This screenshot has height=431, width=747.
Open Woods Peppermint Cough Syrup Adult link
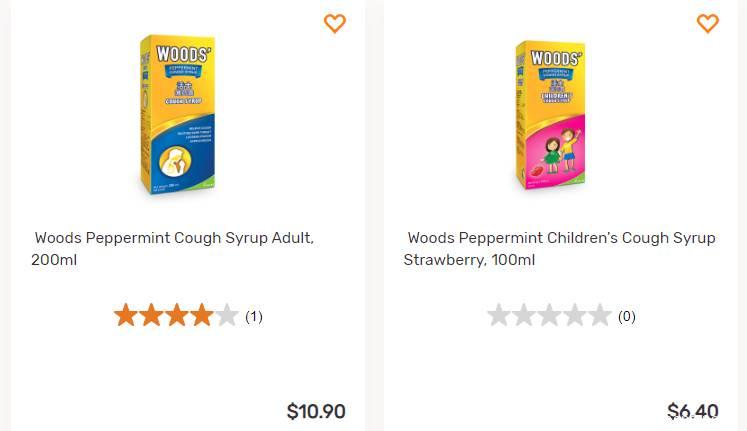173,249
